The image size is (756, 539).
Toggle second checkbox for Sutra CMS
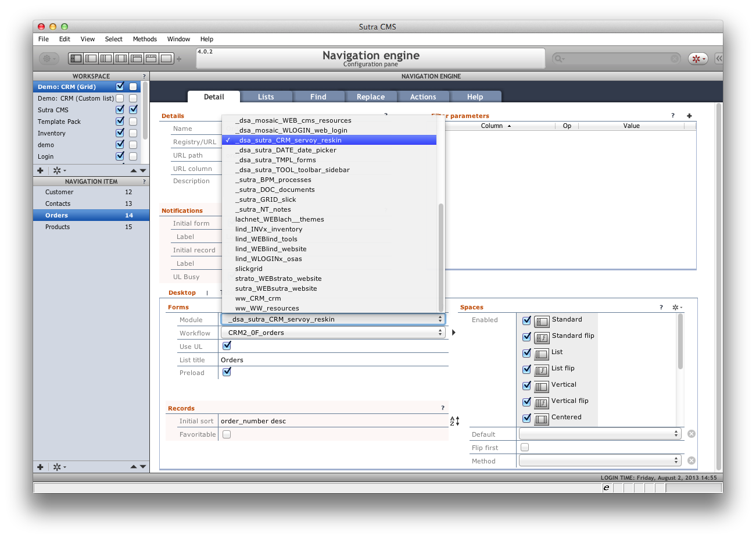click(133, 109)
